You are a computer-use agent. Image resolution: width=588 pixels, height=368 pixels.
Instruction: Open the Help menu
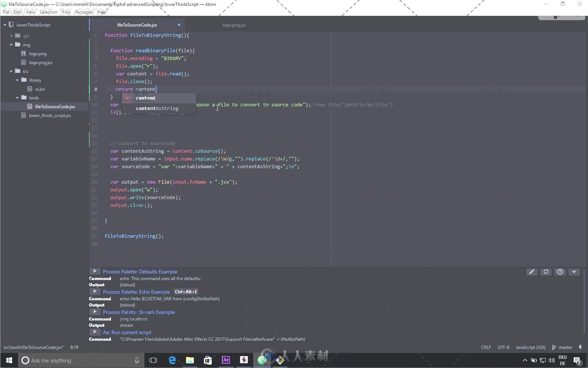click(x=102, y=12)
